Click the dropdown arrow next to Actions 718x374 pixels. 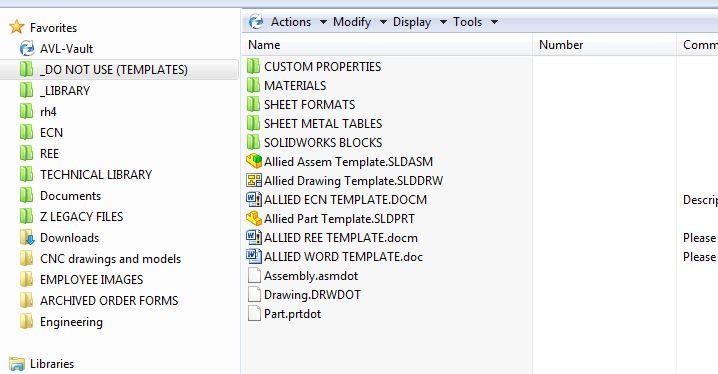point(323,22)
